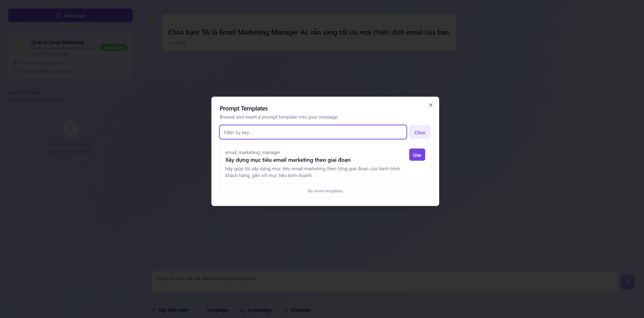The width and height of the screenshot is (644, 318).
Task: Open Tệp đính kèm attachments
Action: (170, 310)
